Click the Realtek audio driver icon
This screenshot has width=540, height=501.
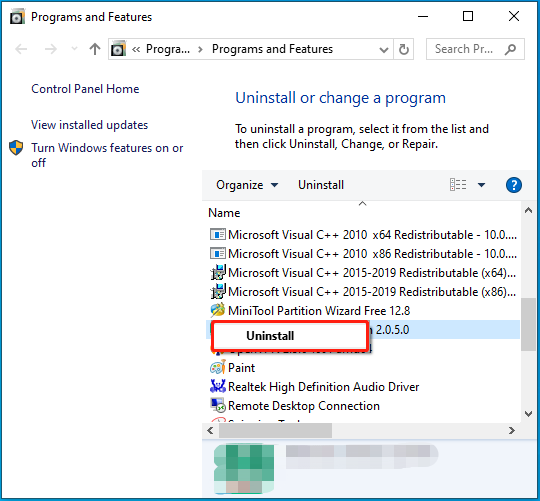pyautogui.click(x=218, y=386)
